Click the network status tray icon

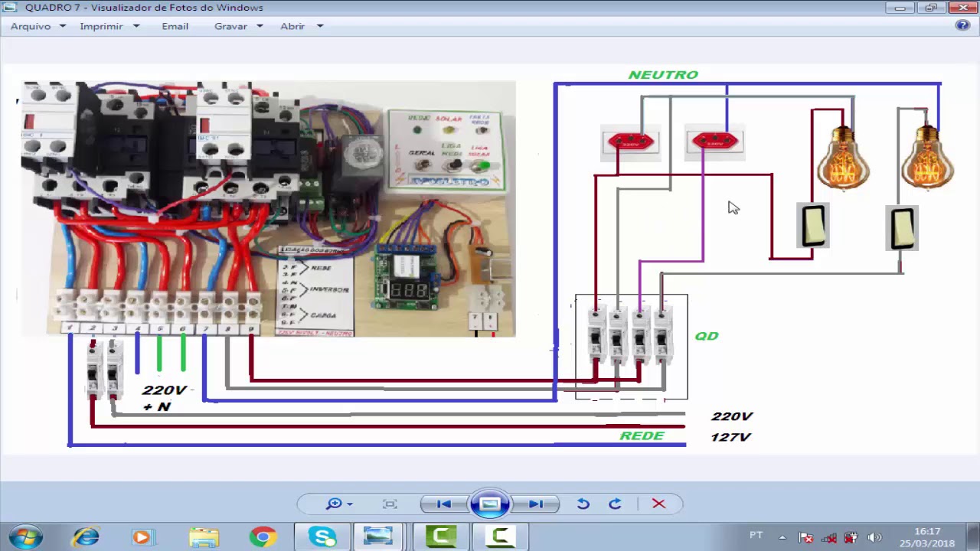pyautogui.click(x=828, y=537)
